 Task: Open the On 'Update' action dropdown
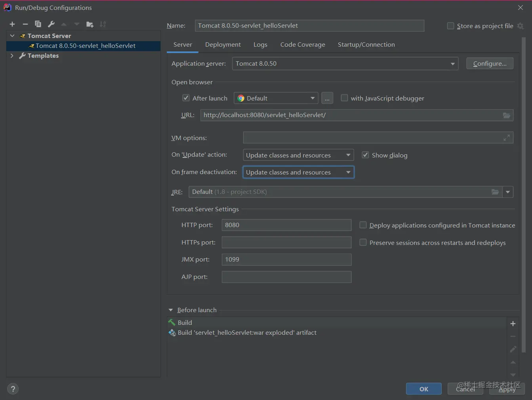tap(298, 155)
